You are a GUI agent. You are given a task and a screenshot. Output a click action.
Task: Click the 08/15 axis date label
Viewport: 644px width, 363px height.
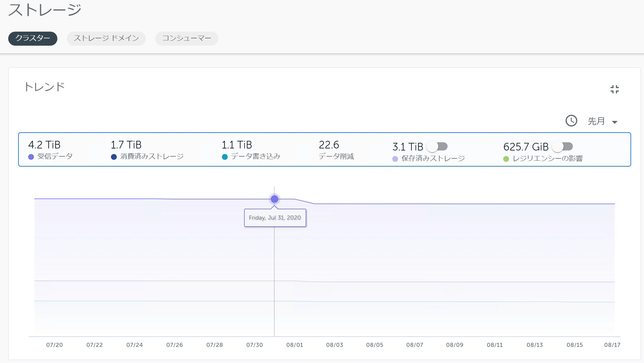575,345
